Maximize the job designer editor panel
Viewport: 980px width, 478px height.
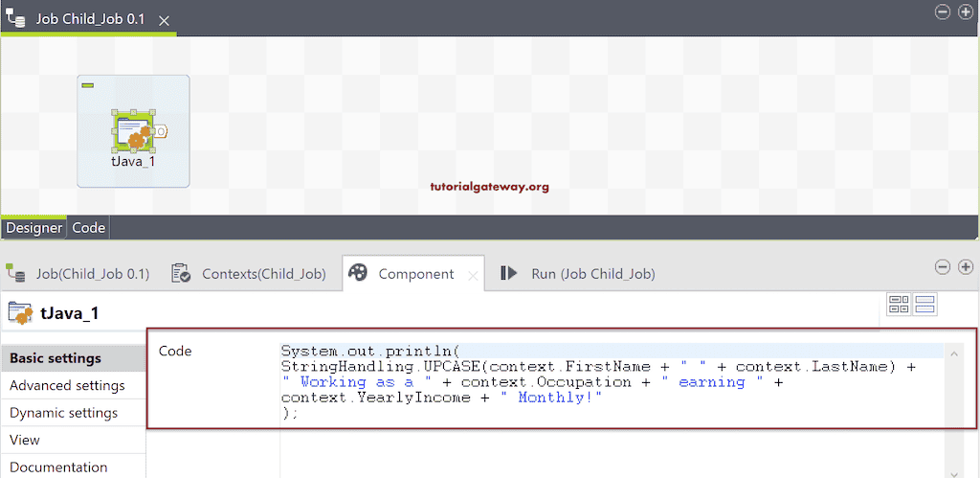click(x=966, y=11)
